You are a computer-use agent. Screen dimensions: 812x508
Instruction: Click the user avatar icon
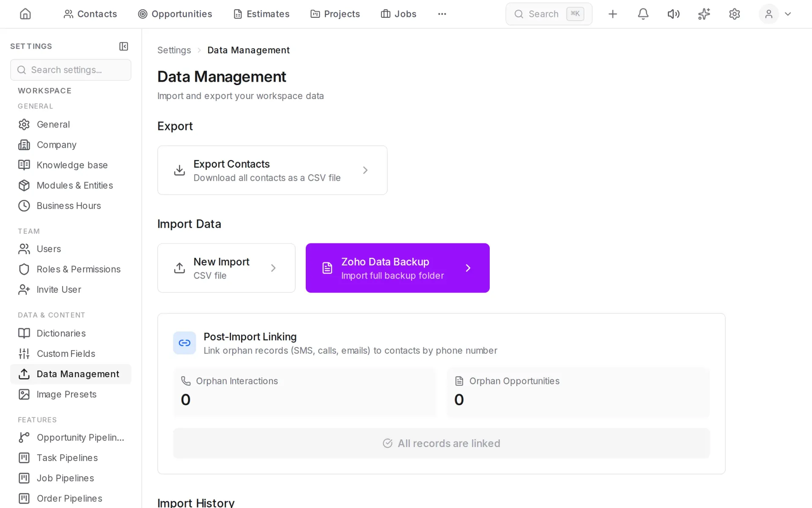pyautogui.click(x=768, y=14)
